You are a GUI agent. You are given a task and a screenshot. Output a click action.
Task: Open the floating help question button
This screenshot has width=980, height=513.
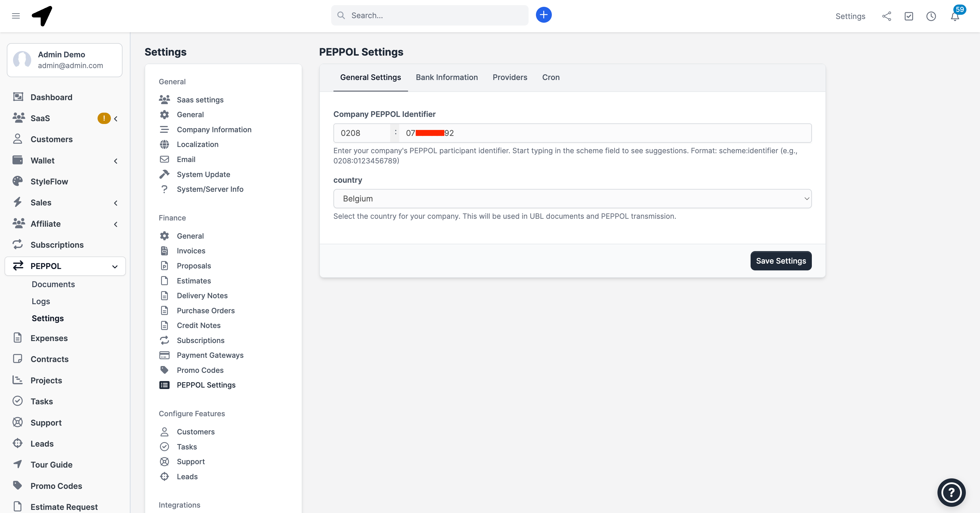point(951,492)
